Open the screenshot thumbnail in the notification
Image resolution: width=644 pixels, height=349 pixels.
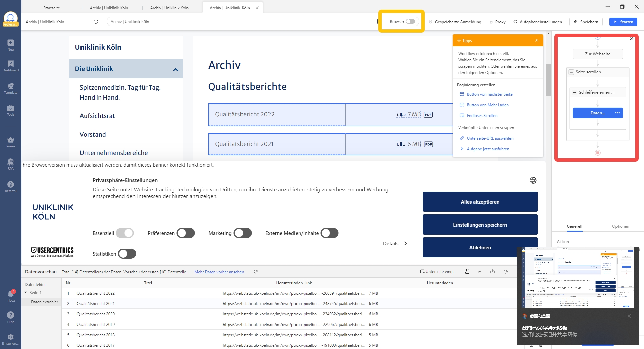coord(578,278)
